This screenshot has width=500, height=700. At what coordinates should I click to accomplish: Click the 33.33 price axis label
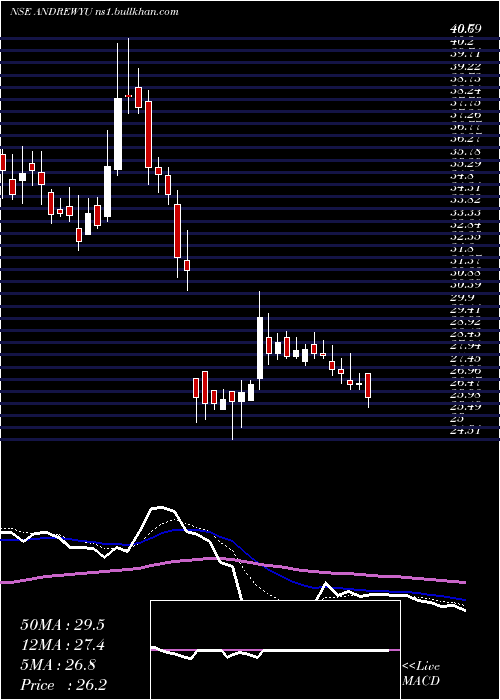465,212
